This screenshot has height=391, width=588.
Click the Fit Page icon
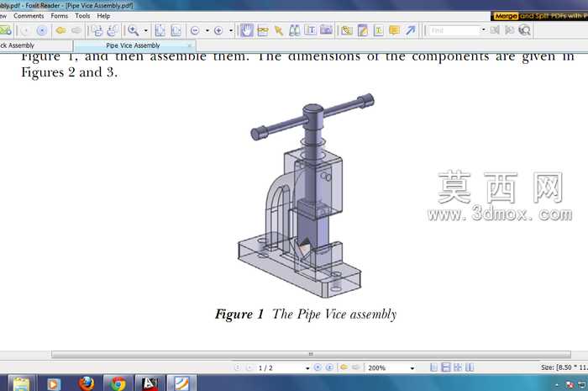[x=160, y=30]
